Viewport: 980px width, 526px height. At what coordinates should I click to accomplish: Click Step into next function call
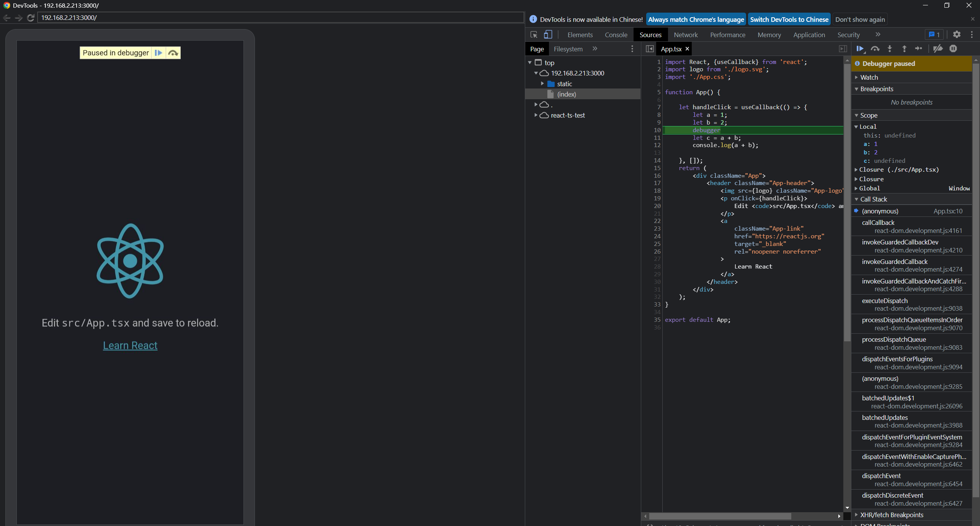[x=890, y=49]
